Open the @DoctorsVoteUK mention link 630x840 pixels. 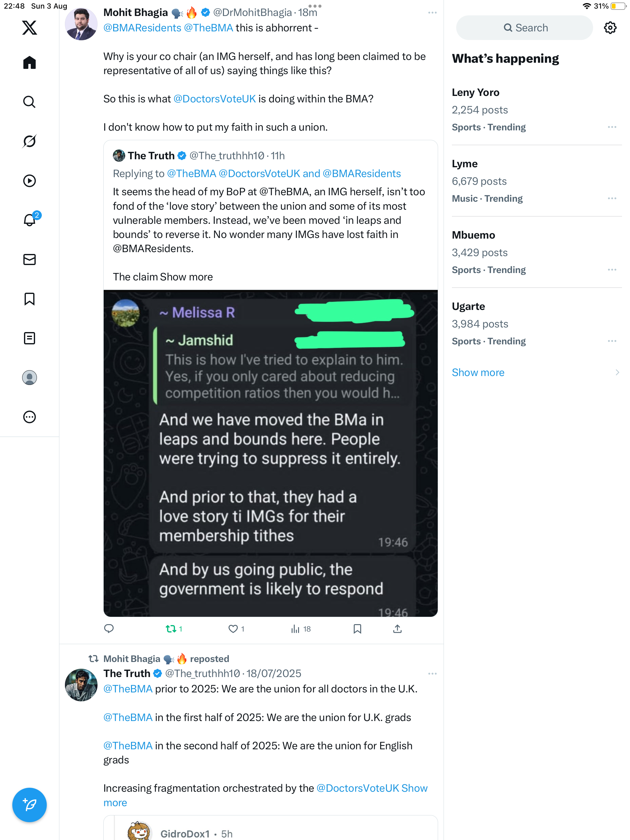point(214,99)
